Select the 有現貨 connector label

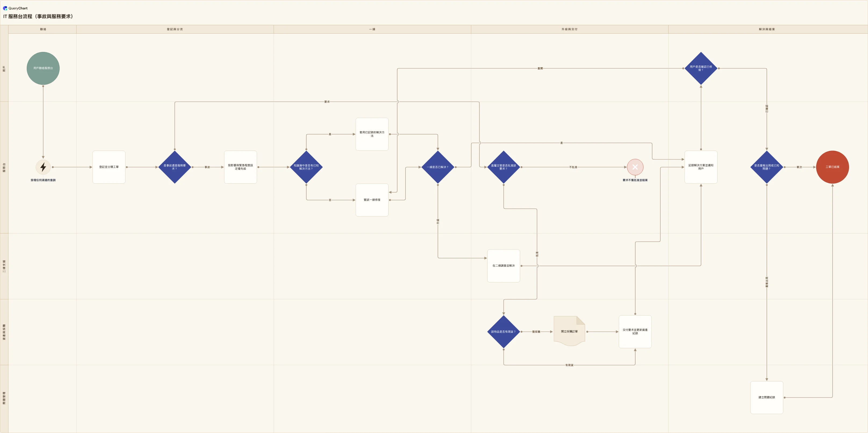[569, 365]
